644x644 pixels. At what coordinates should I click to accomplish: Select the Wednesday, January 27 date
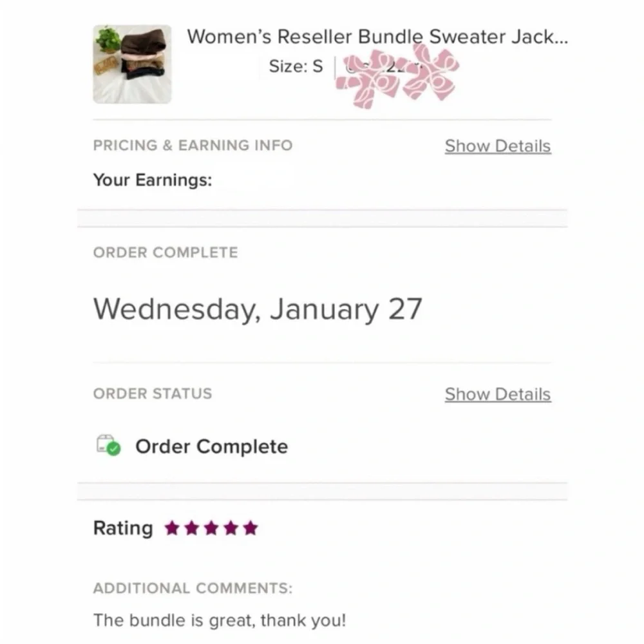tap(258, 309)
